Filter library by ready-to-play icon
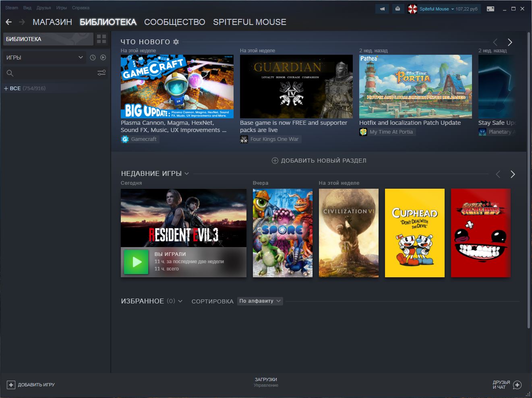This screenshot has height=398, width=532. (103, 58)
